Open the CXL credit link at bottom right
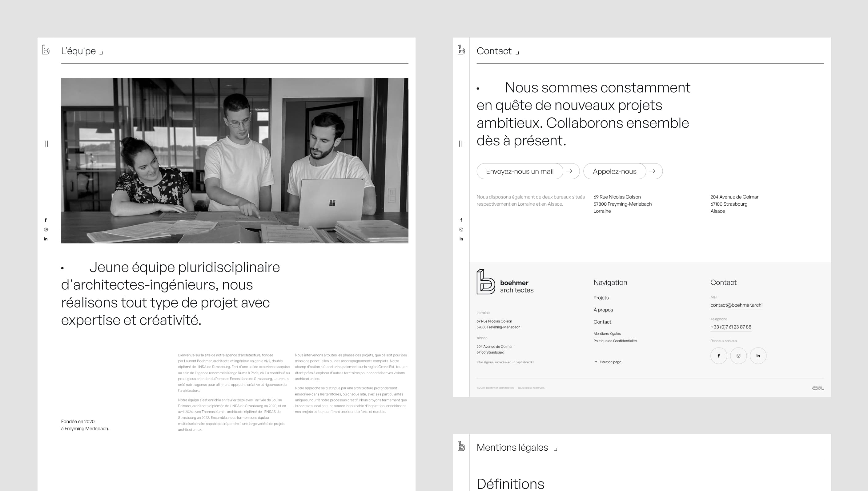 point(818,388)
